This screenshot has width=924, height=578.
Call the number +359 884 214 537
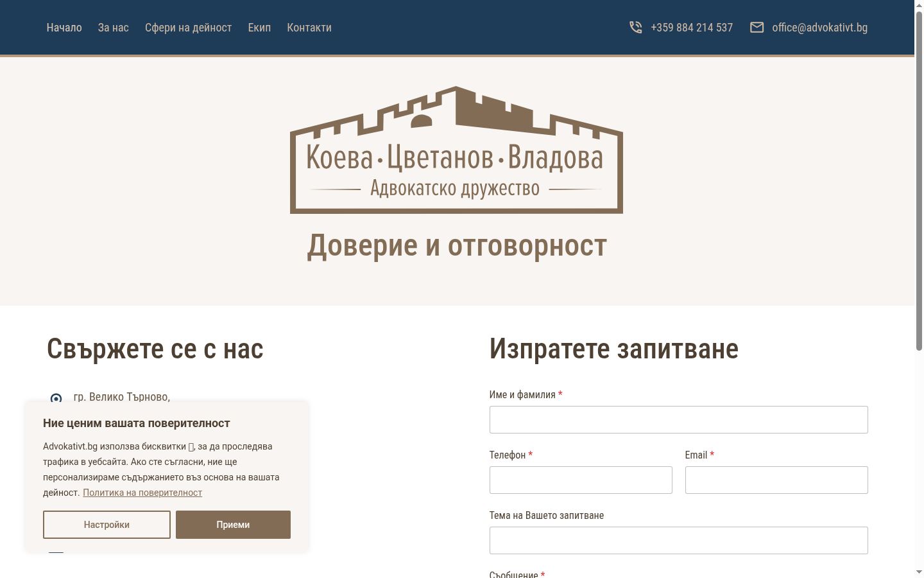tap(692, 28)
